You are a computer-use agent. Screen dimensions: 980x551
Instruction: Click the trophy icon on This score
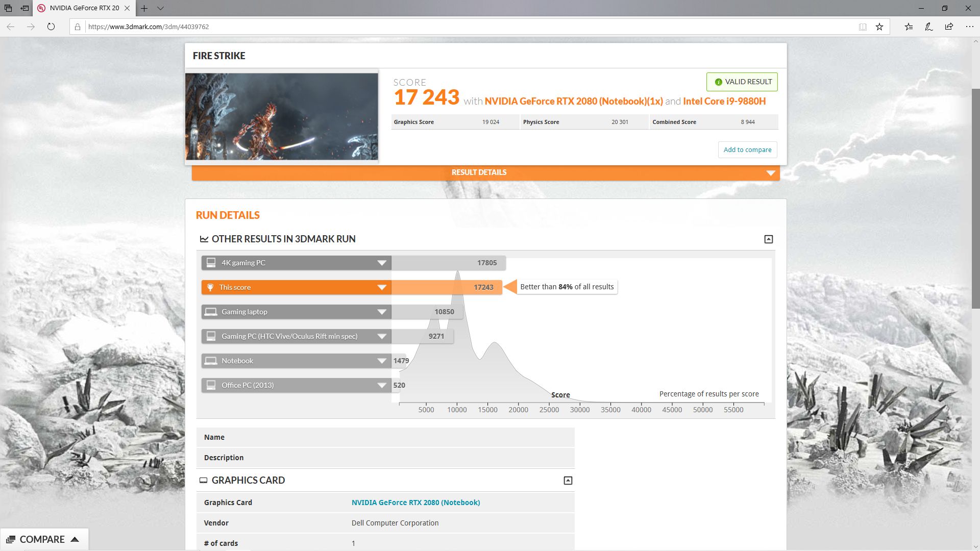(210, 287)
